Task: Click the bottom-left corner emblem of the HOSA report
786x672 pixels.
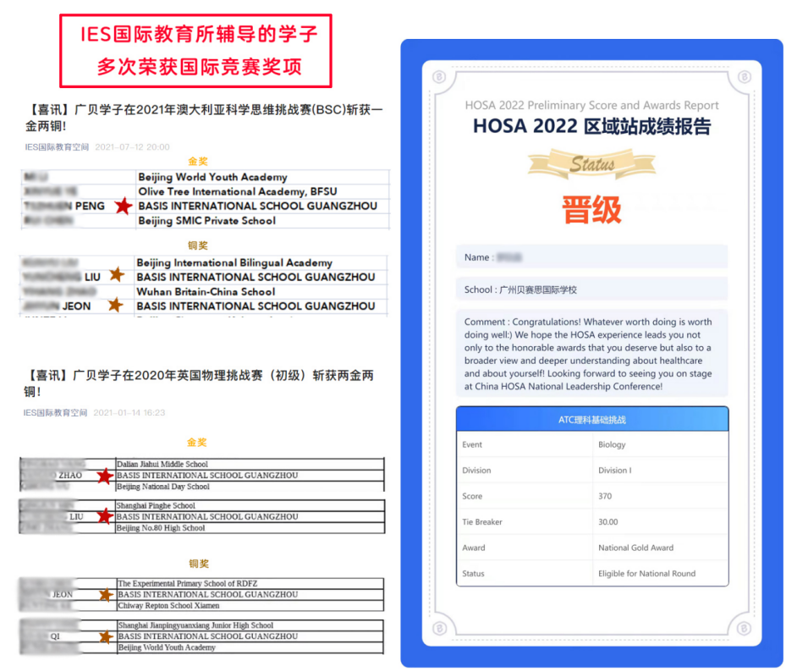Action: [438, 629]
